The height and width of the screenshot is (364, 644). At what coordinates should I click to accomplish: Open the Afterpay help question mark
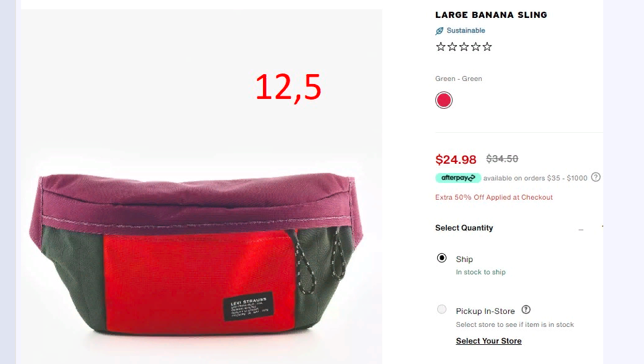click(596, 177)
